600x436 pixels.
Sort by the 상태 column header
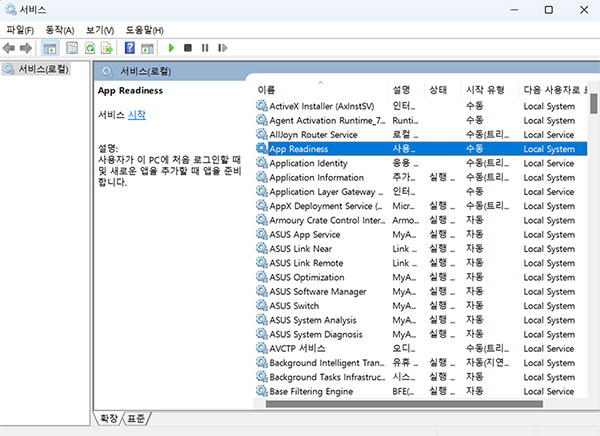point(443,90)
